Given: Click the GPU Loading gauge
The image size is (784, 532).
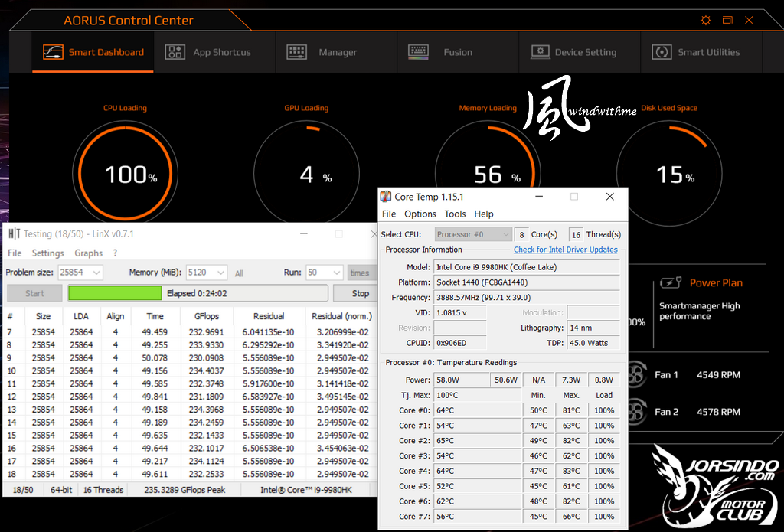Looking at the screenshot, I should coord(306,174).
